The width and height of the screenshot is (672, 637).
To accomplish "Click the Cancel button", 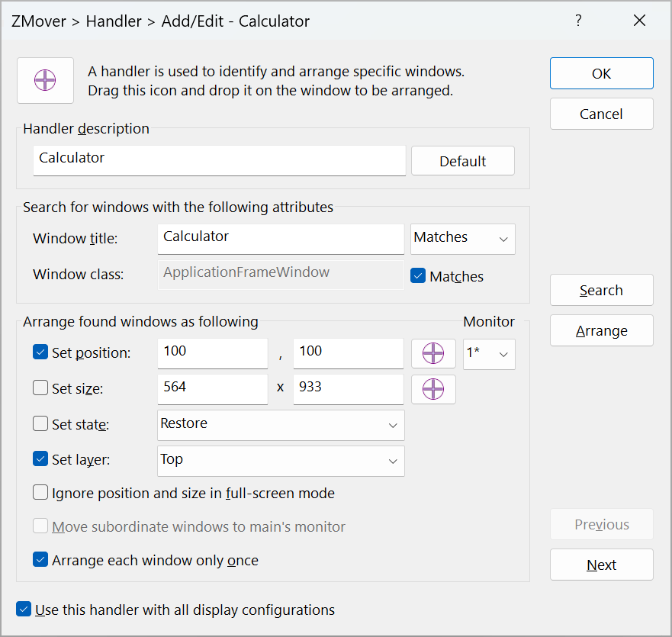I will point(602,114).
